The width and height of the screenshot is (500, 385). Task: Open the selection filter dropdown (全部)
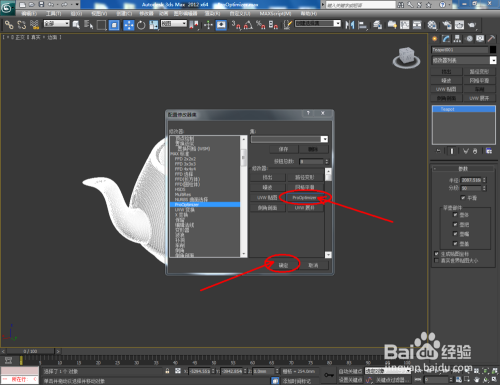(x=57, y=24)
